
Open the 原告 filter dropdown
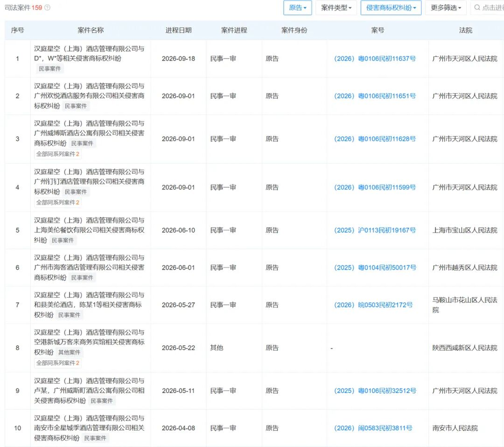(297, 8)
